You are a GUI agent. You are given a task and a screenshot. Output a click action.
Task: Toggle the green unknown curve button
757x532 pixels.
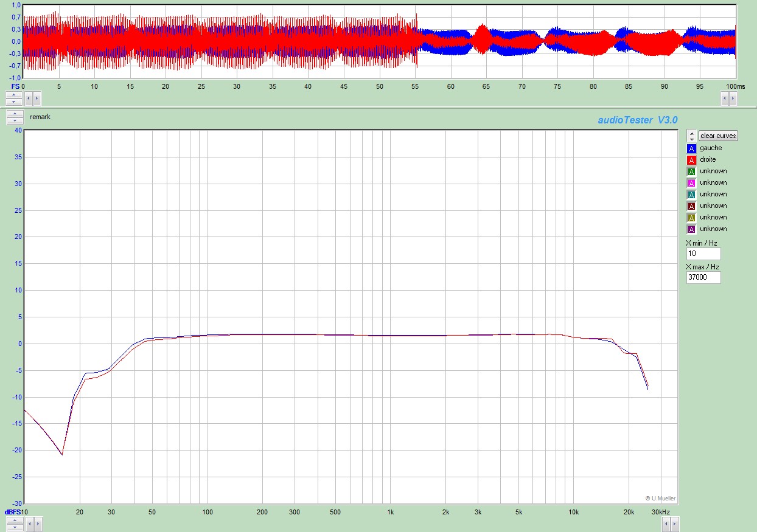pyautogui.click(x=691, y=171)
